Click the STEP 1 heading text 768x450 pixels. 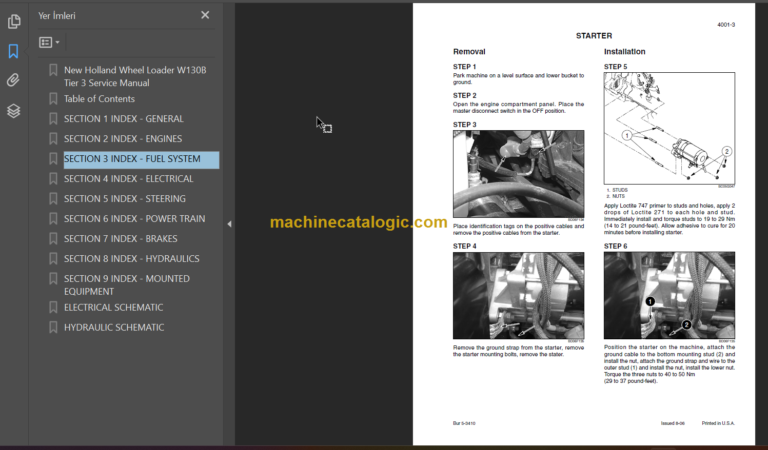pos(464,67)
